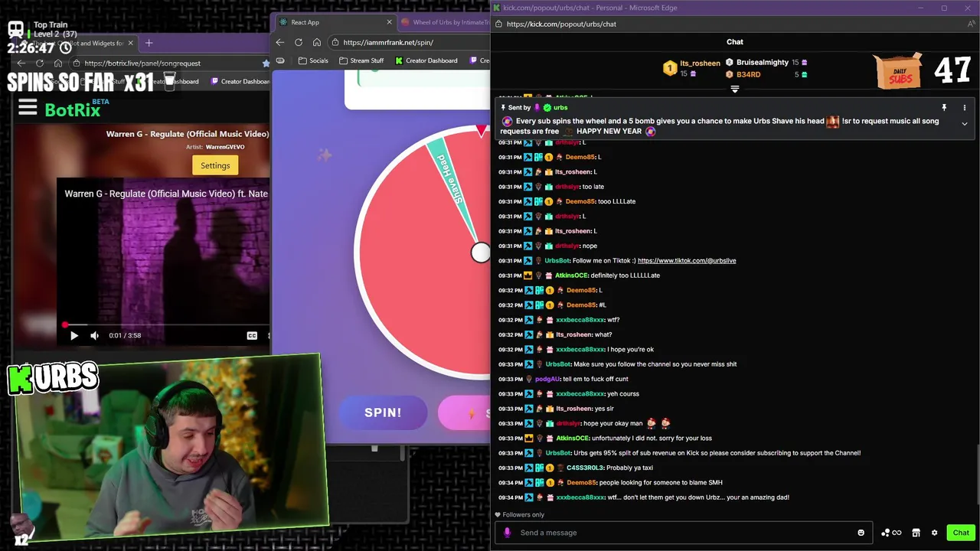Go to home in BotRix browser
The height and width of the screenshot is (551, 980).
(x=58, y=64)
